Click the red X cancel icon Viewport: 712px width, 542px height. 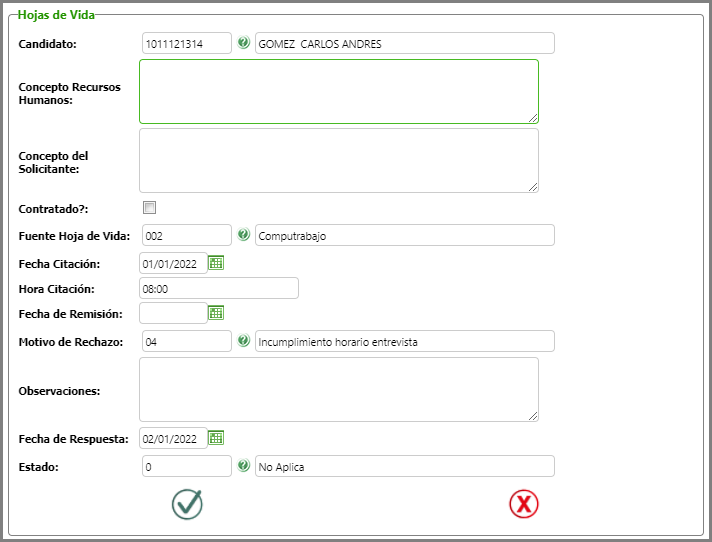(x=523, y=504)
